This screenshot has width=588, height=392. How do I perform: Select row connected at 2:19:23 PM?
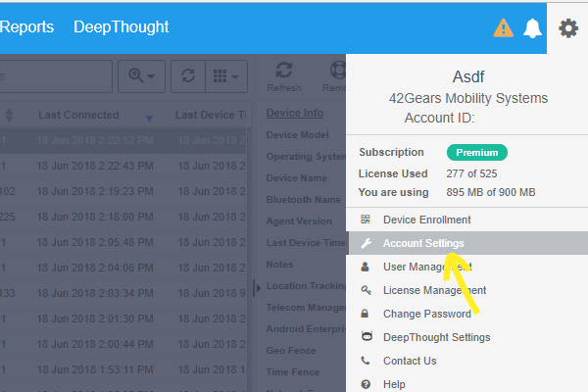123,191
